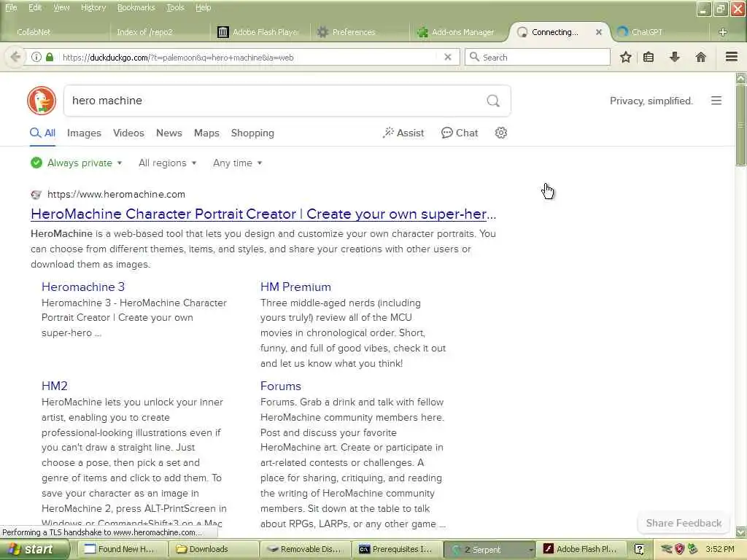Close the Connecting tab
The width and height of the screenshot is (747, 560).
click(x=599, y=32)
